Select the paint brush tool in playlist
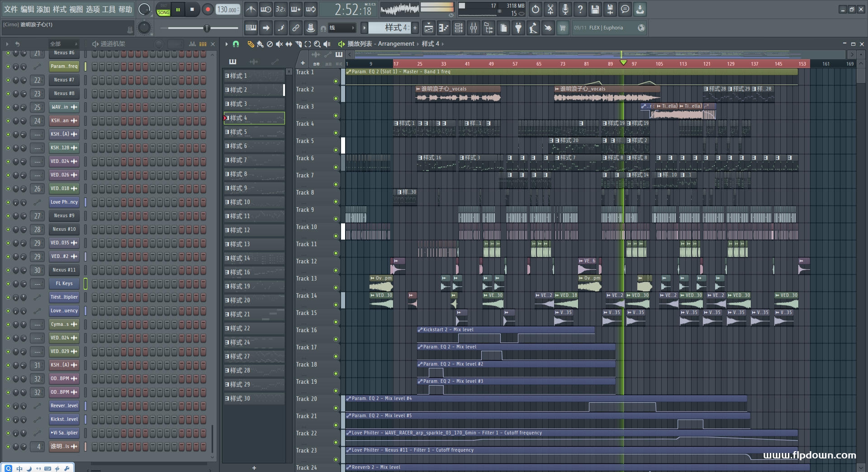Image resolution: width=868 pixels, height=472 pixels. tap(260, 44)
